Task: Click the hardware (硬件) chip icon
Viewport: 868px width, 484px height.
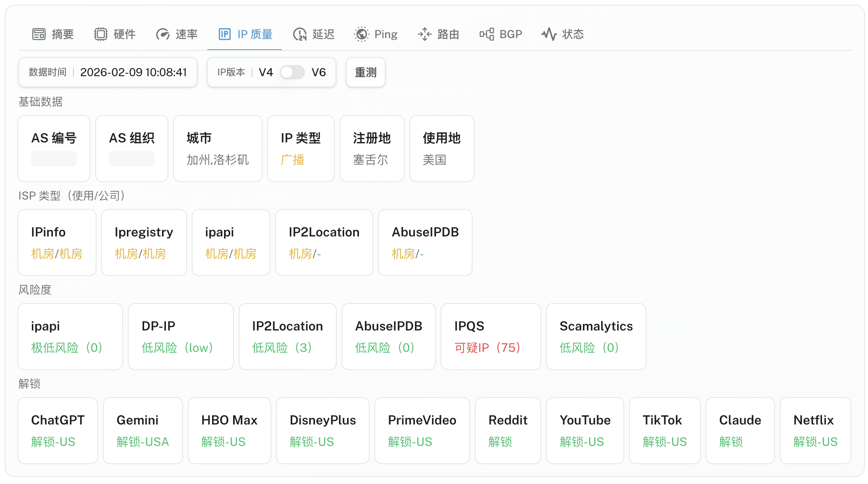Action: point(101,34)
